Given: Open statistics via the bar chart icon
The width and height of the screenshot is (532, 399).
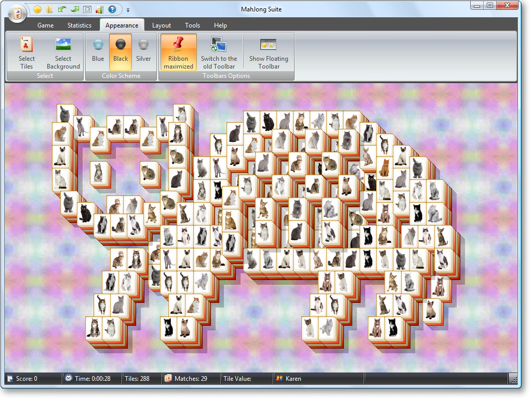Looking at the screenshot, I should (x=99, y=9).
